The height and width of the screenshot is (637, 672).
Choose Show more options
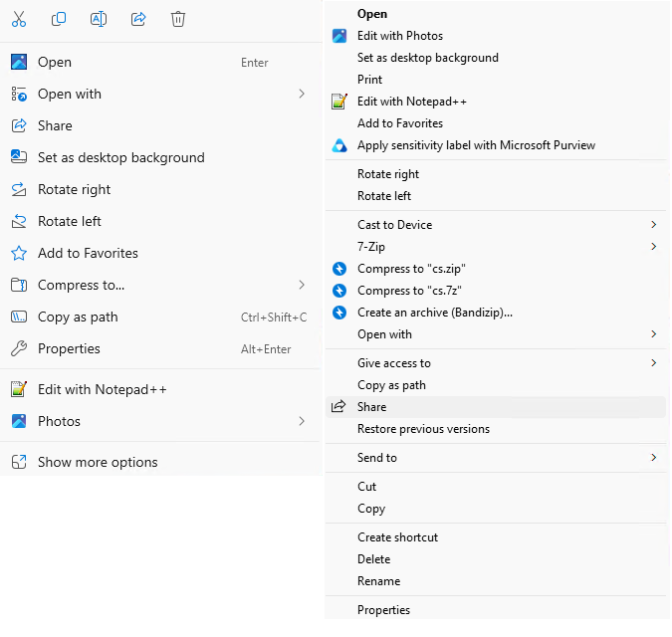[98, 462]
